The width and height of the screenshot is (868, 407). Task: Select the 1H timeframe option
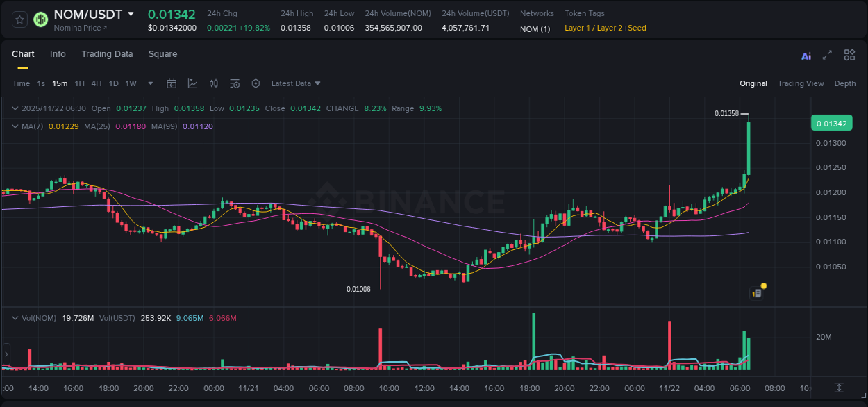point(81,83)
